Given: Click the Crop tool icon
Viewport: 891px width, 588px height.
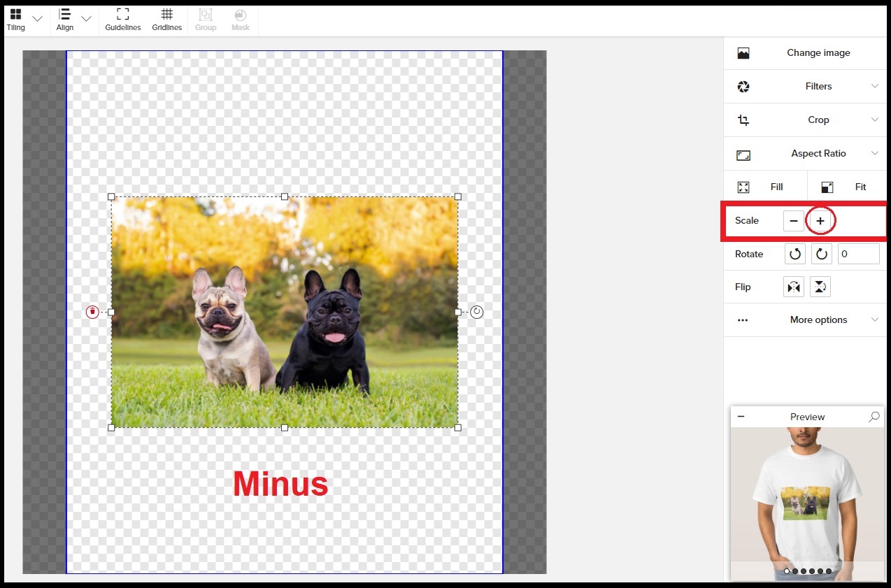Looking at the screenshot, I should coord(743,120).
